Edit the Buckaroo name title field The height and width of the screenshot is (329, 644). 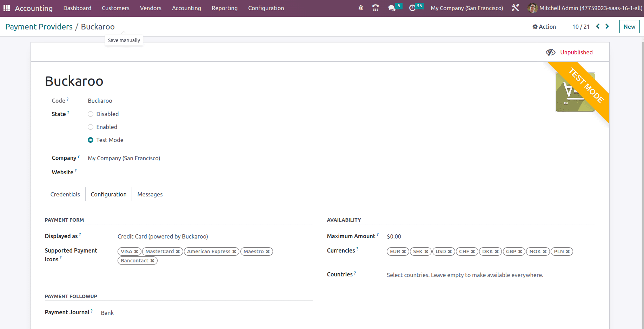click(74, 81)
